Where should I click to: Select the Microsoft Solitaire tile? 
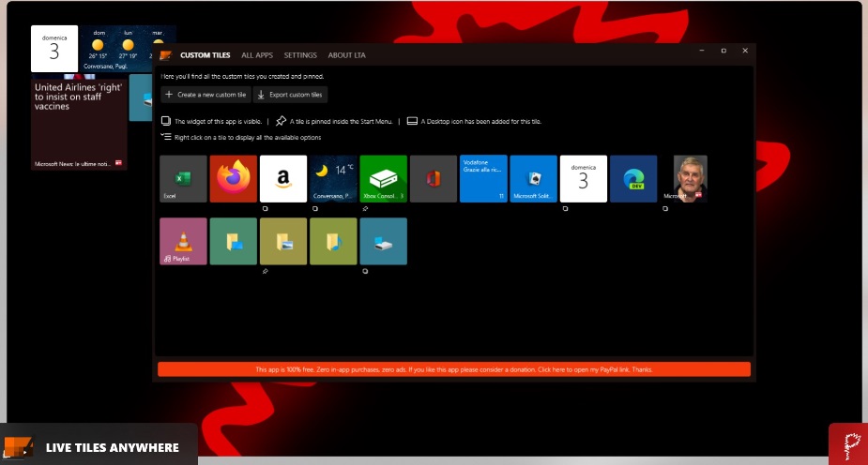click(533, 178)
